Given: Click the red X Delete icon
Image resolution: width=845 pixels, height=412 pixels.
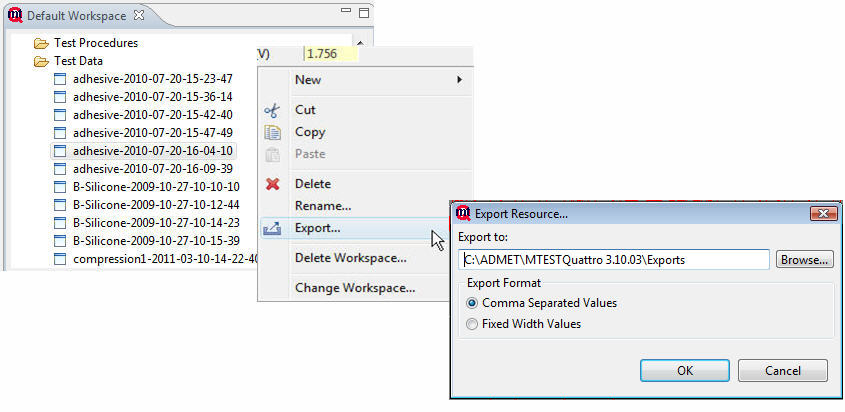Looking at the screenshot, I should pos(272,184).
